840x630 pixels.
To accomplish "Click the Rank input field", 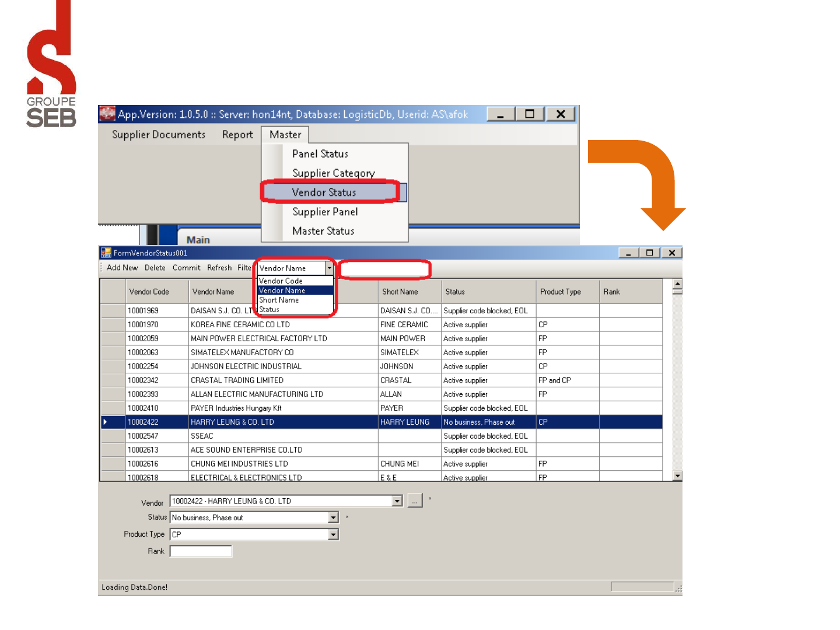I will 201,551.
